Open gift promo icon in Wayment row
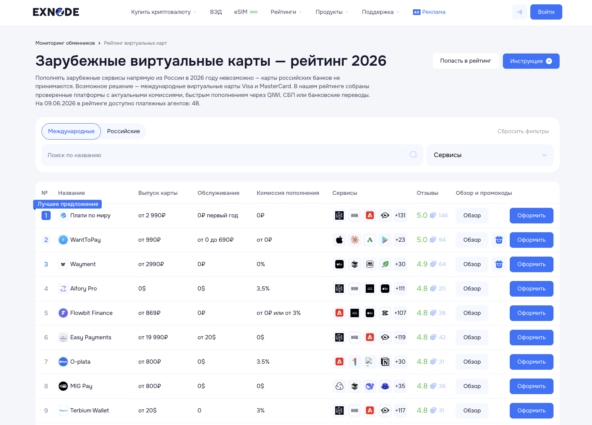This screenshot has width=592, height=425. [499, 264]
